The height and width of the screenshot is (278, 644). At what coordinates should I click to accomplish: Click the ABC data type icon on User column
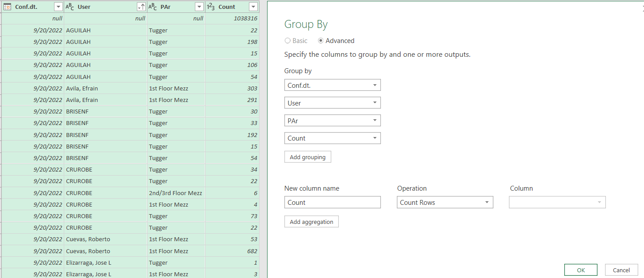(x=70, y=7)
